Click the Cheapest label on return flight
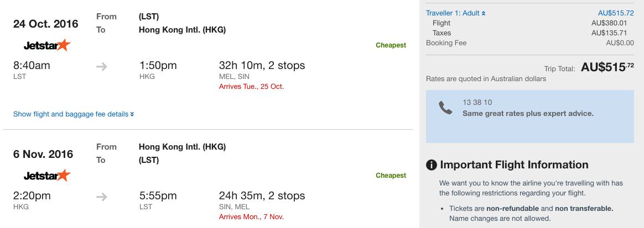644x228 pixels. coord(391,176)
